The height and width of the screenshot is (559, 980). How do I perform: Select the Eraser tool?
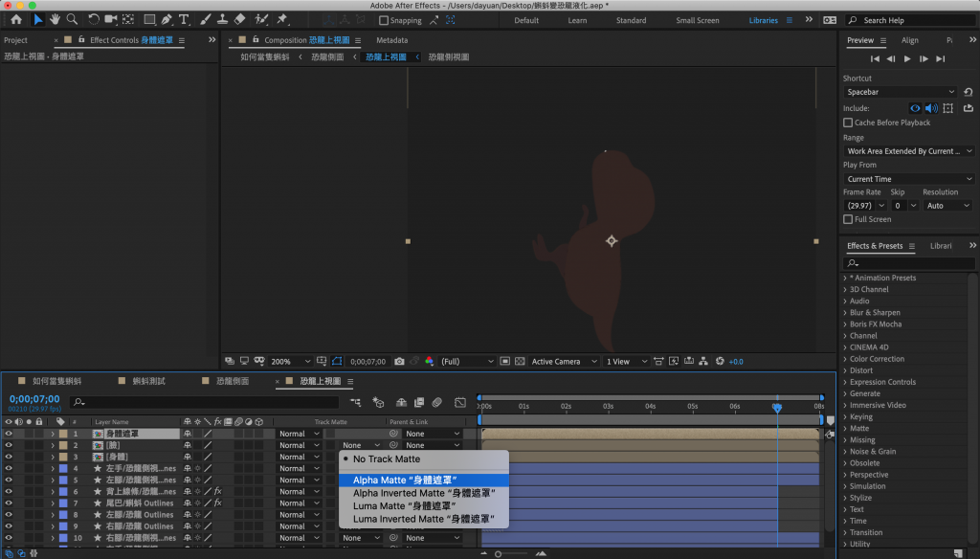point(239,19)
